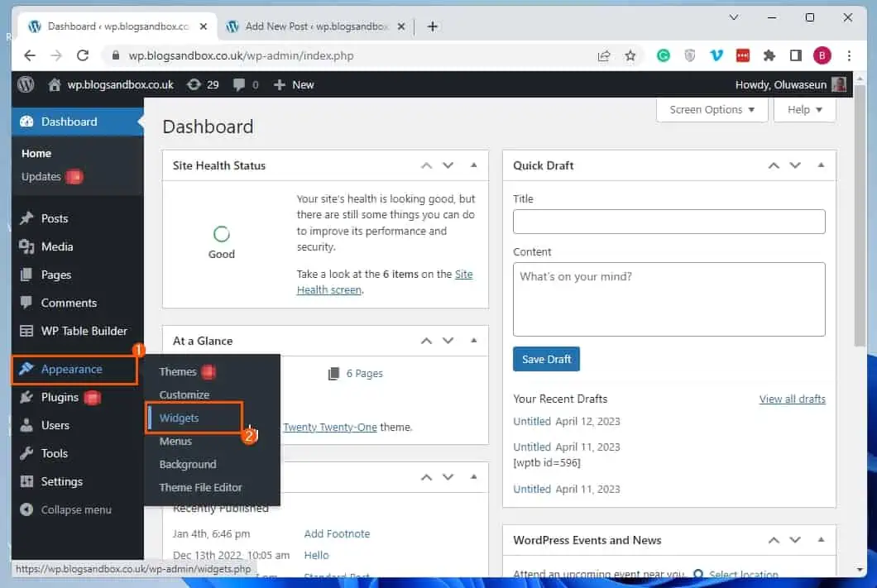
Task: Open the Chrome profile B avatar
Action: click(x=822, y=55)
